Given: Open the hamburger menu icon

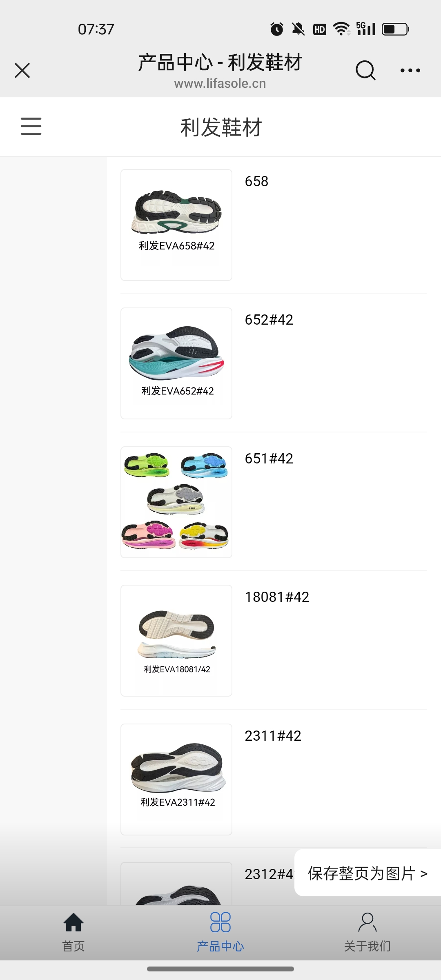Looking at the screenshot, I should pyautogui.click(x=31, y=126).
